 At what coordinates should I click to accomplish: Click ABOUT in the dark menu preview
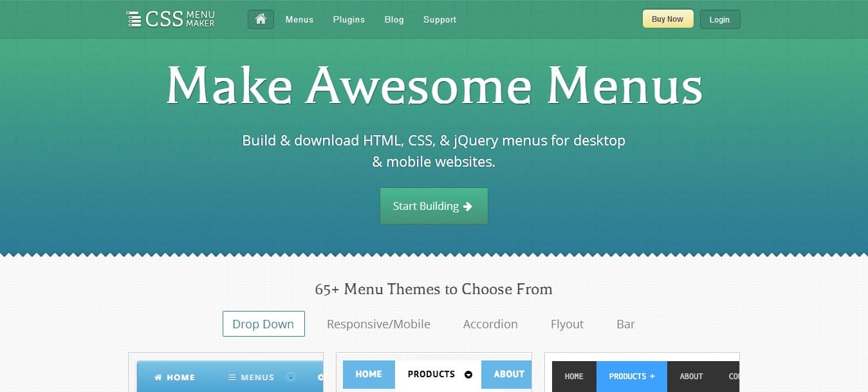pos(692,377)
